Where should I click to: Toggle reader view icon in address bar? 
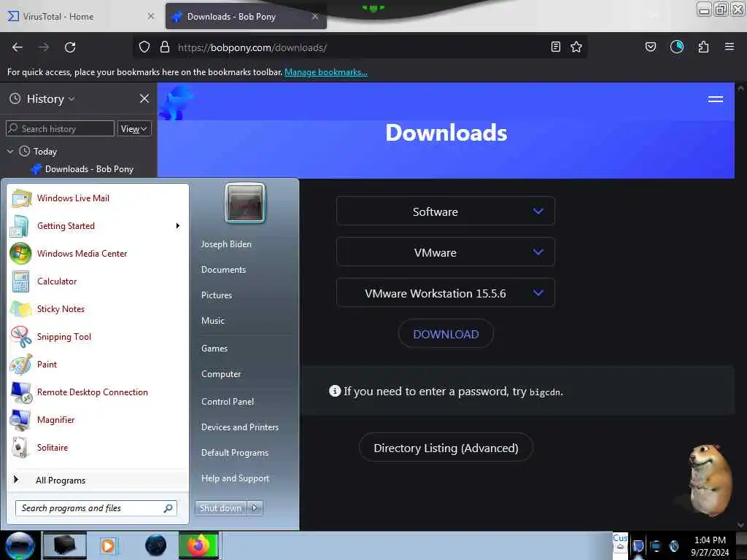(555, 47)
